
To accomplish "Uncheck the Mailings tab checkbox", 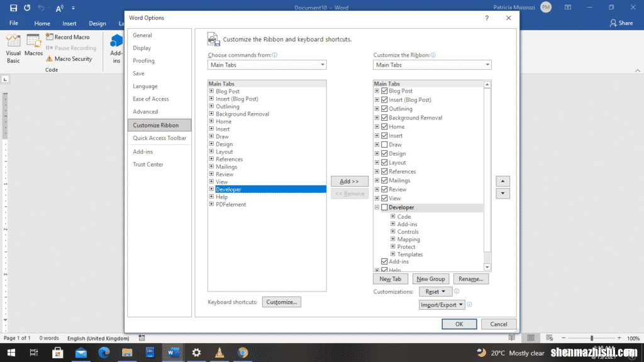I will (x=384, y=180).
